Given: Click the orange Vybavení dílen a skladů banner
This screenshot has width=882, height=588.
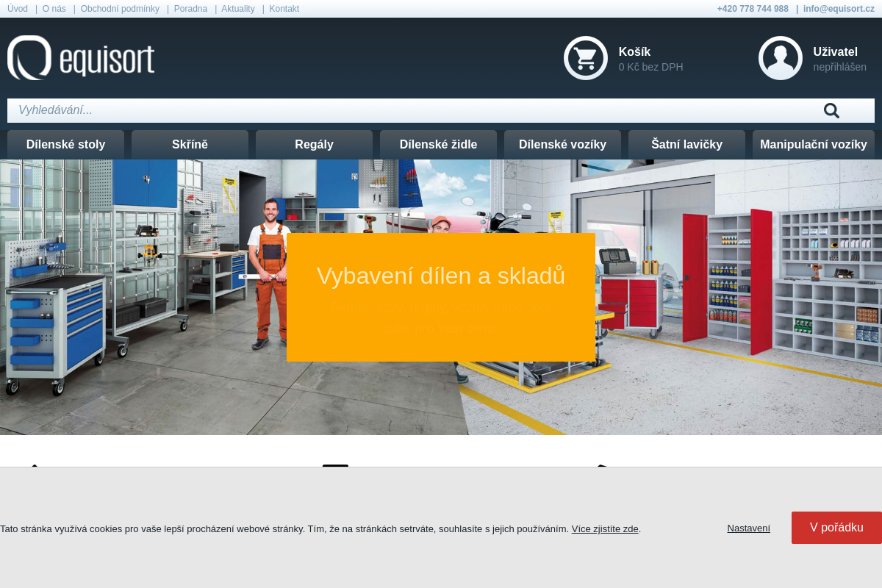Looking at the screenshot, I should pyautogui.click(x=441, y=297).
